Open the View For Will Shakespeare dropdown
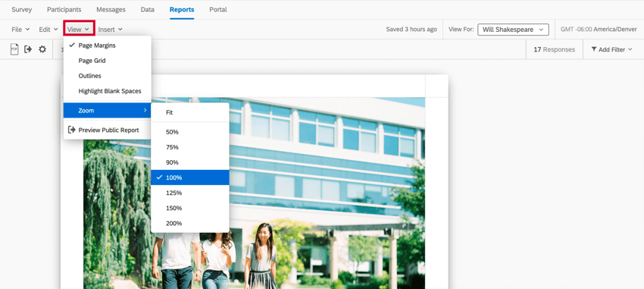 [513, 30]
